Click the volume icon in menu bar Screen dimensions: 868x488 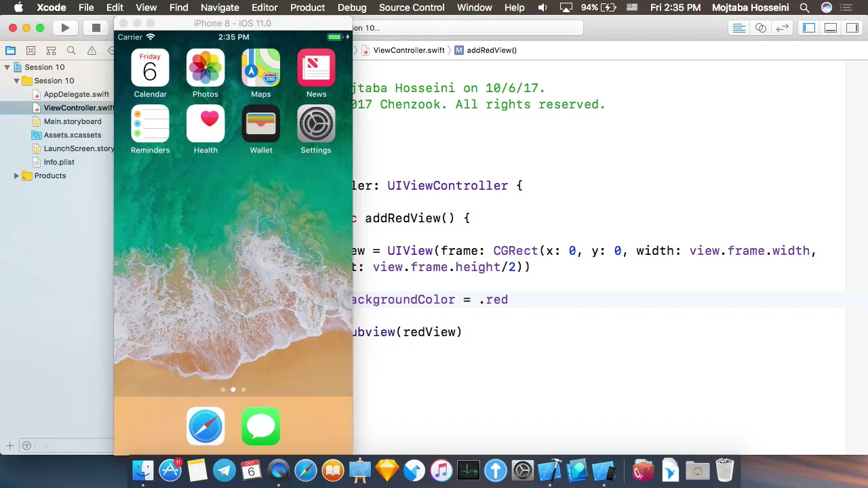tap(542, 7)
